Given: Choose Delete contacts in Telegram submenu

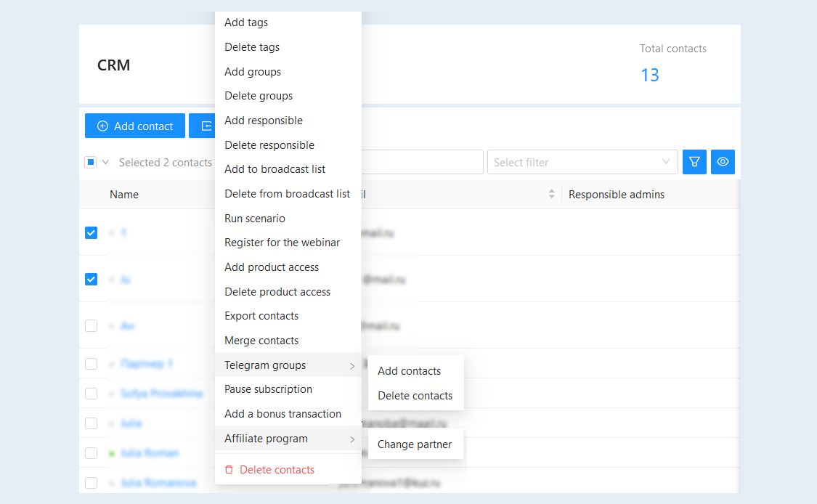Looking at the screenshot, I should pyautogui.click(x=416, y=396).
